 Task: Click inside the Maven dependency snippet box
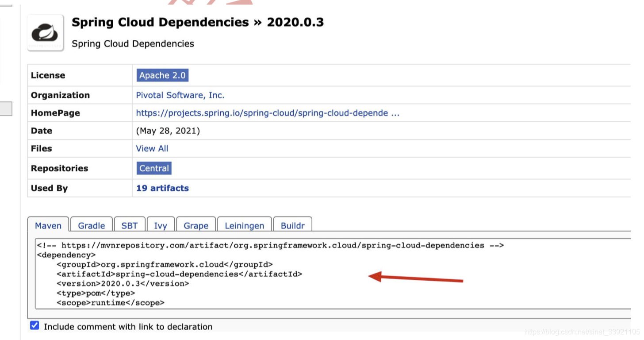[x=333, y=274]
